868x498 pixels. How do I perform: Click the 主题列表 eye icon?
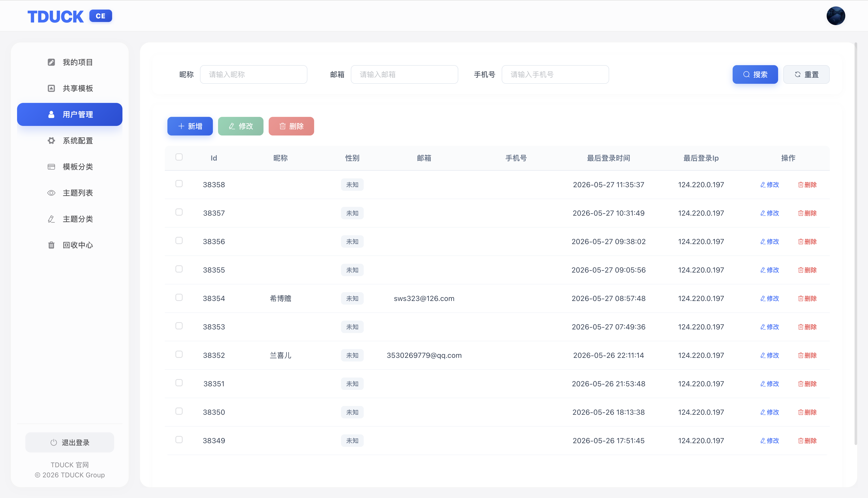[51, 193]
